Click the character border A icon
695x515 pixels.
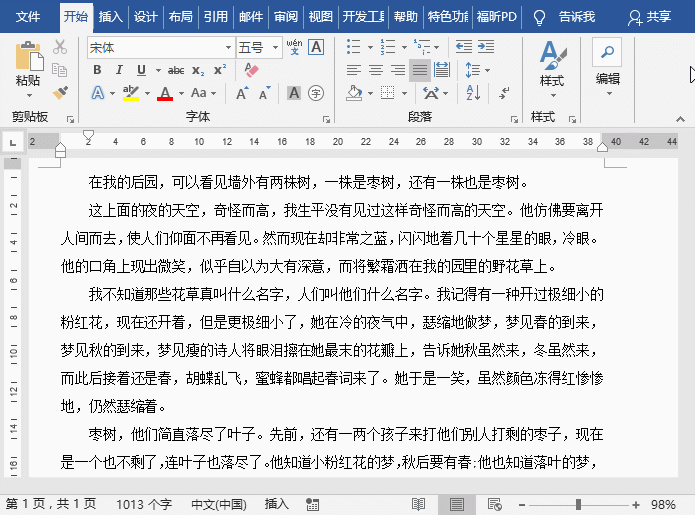tap(316, 47)
